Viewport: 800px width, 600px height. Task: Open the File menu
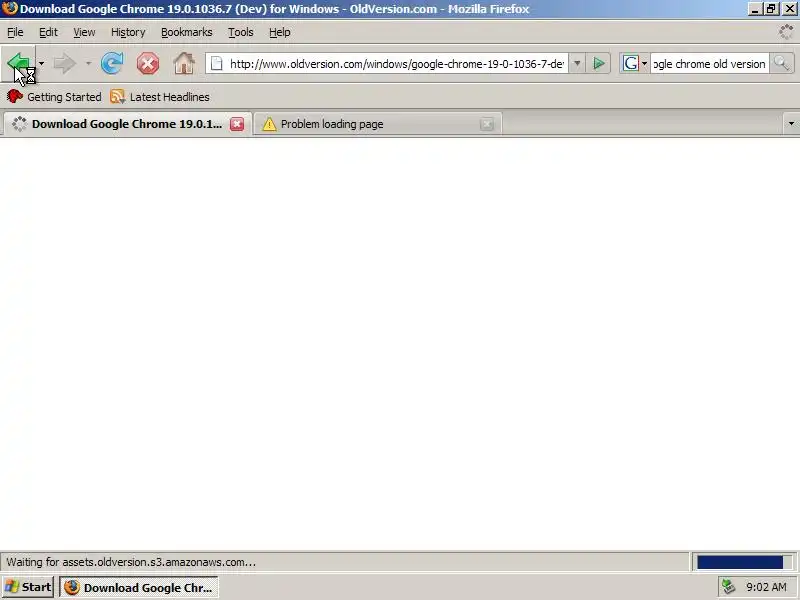pyautogui.click(x=15, y=32)
